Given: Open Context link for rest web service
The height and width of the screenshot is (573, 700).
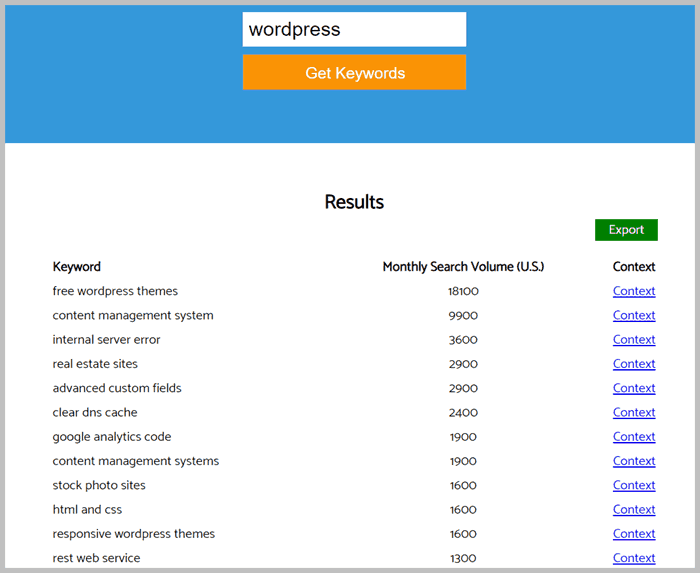Looking at the screenshot, I should pyautogui.click(x=633, y=558).
